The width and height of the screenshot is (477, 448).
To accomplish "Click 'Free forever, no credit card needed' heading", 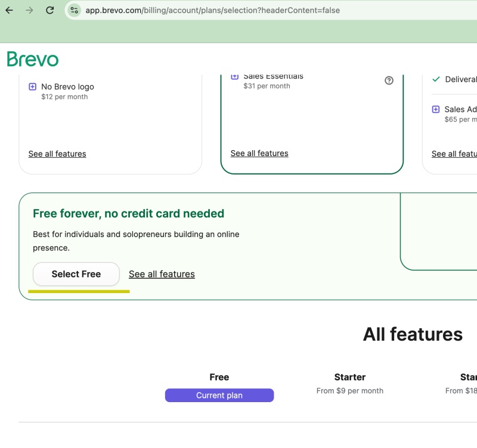I will click(x=128, y=214).
